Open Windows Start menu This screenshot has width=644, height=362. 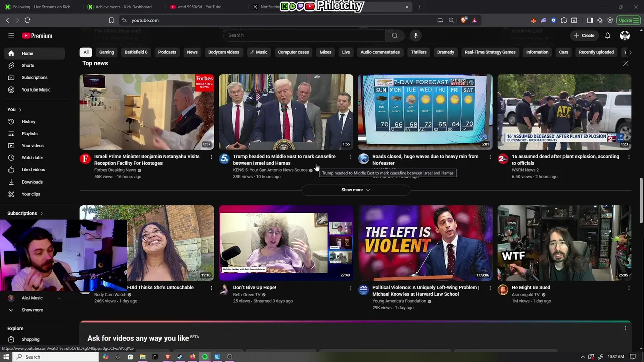click(6, 357)
